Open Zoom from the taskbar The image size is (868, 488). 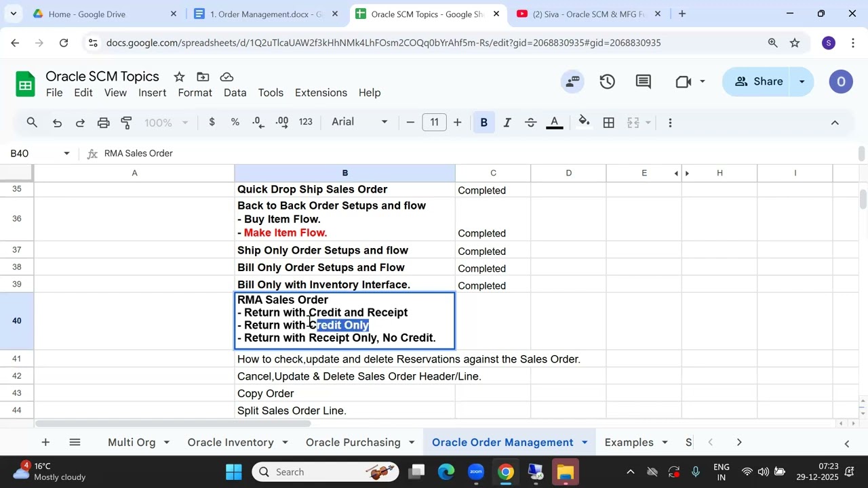(476, 472)
